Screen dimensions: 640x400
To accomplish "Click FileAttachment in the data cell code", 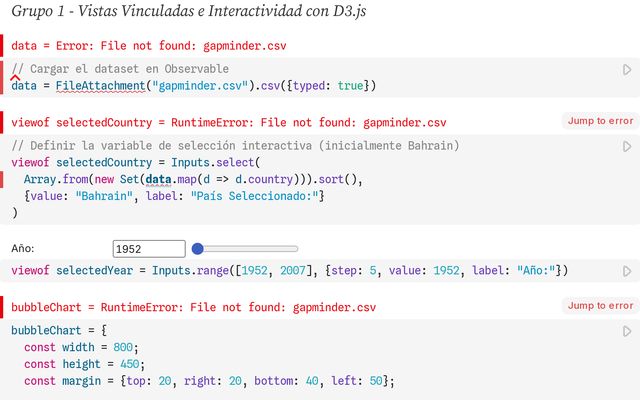I will coord(100,86).
